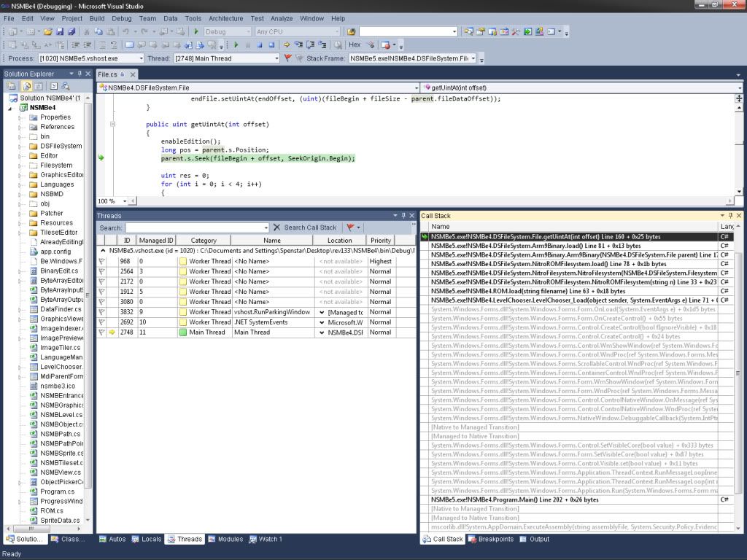
Task: Toggle flag on thread 968 row
Action: tap(102, 261)
